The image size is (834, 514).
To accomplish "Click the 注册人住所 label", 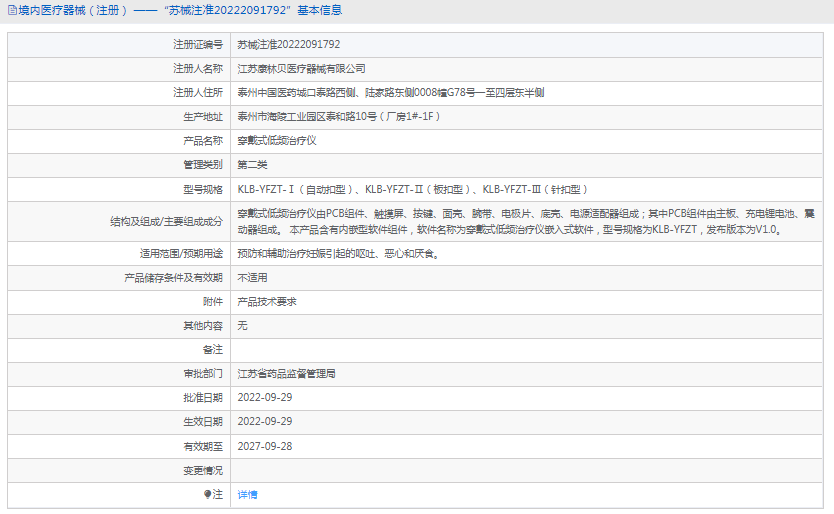I will pyautogui.click(x=198, y=93).
